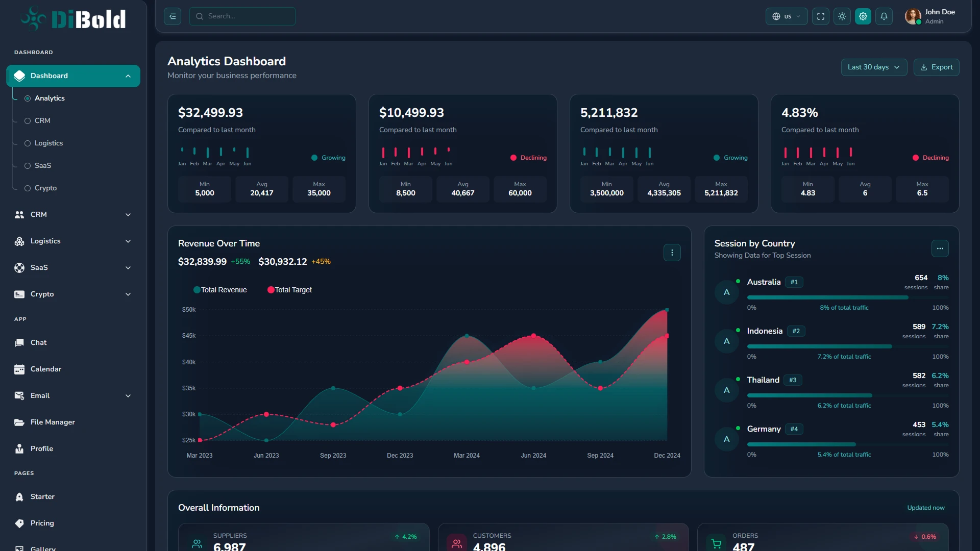Open Revenue Over Time vertical dots menu
The image size is (980, 551).
[672, 253]
